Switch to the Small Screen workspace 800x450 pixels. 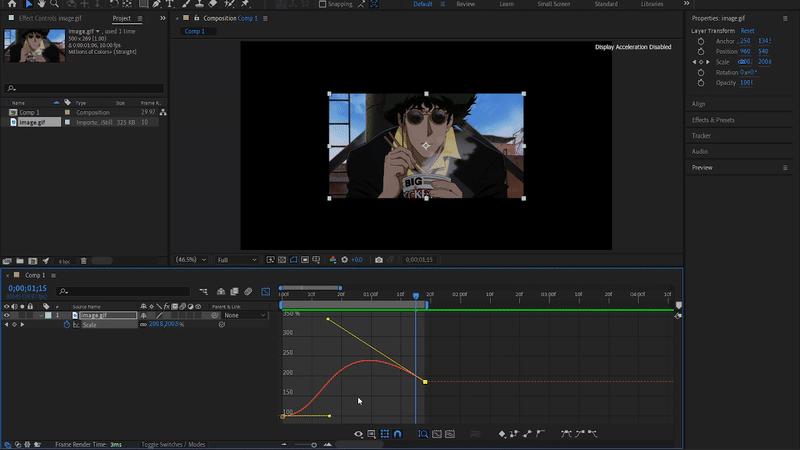(x=554, y=4)
